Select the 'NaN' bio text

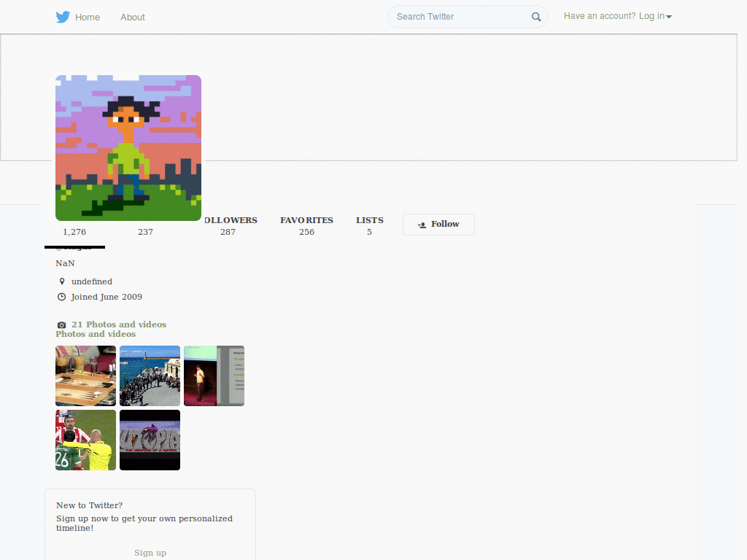(65, 263)
